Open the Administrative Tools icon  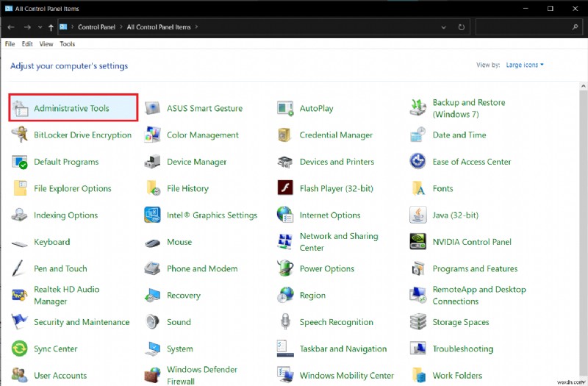pos(20,108)
